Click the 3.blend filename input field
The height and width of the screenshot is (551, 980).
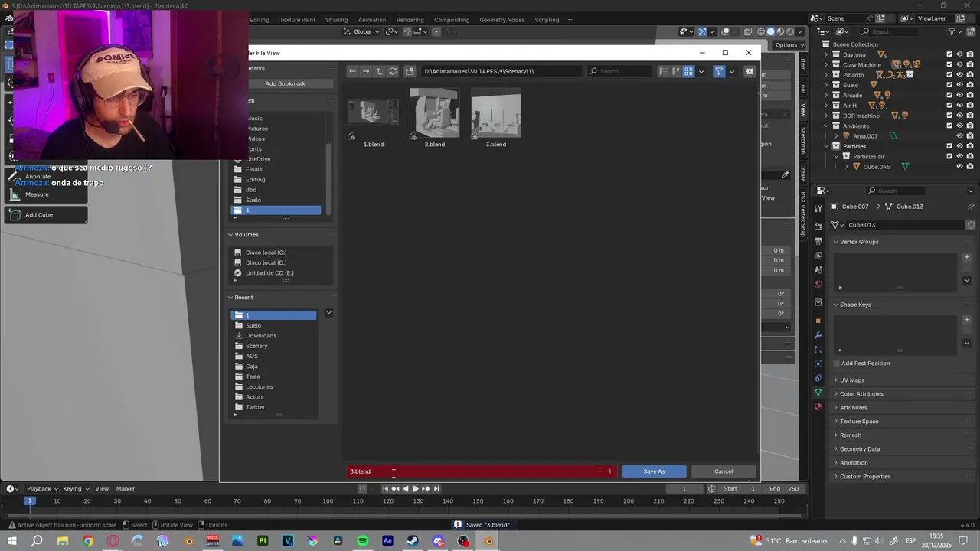point(471,471)
